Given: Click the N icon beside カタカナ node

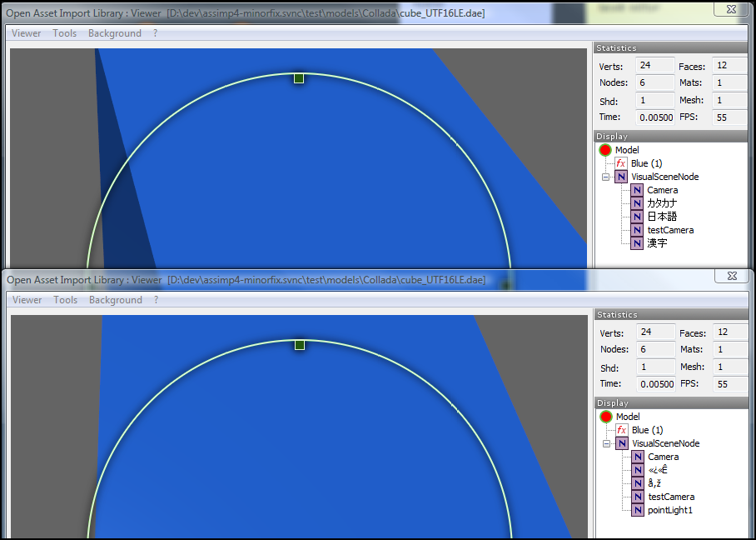Looking at the screenshot, I should point(637,203).
